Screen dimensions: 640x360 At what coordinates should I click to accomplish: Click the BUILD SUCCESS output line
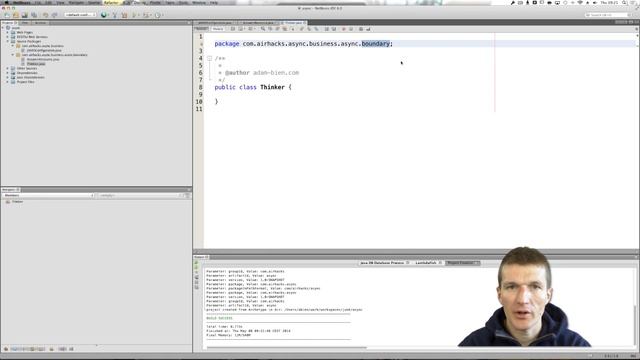219,318
